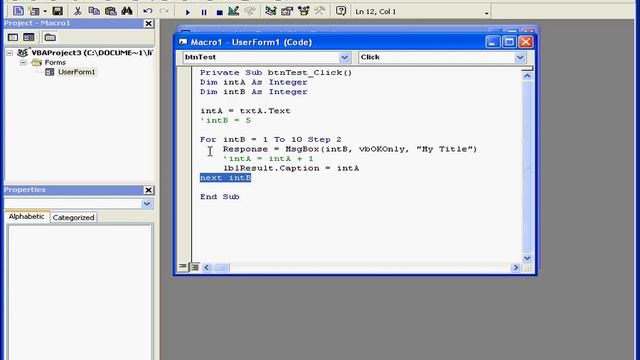Open Properties Window toolbar icon
This screenshot has width=640, height=360.
pos(287,11)
